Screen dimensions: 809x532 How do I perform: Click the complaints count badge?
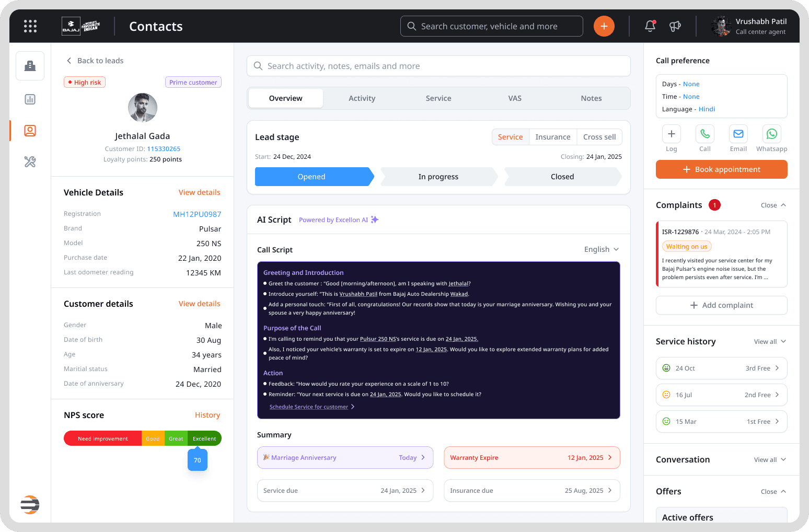(714, 205)
